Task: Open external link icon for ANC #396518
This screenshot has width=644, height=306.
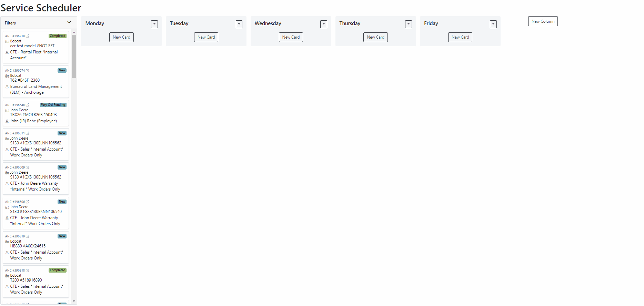Action: click(28, 271)
